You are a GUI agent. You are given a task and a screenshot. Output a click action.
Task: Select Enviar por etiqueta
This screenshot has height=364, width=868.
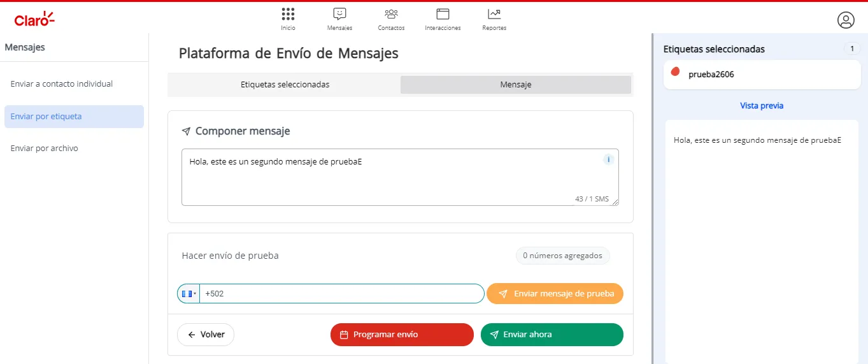[74, 117]
